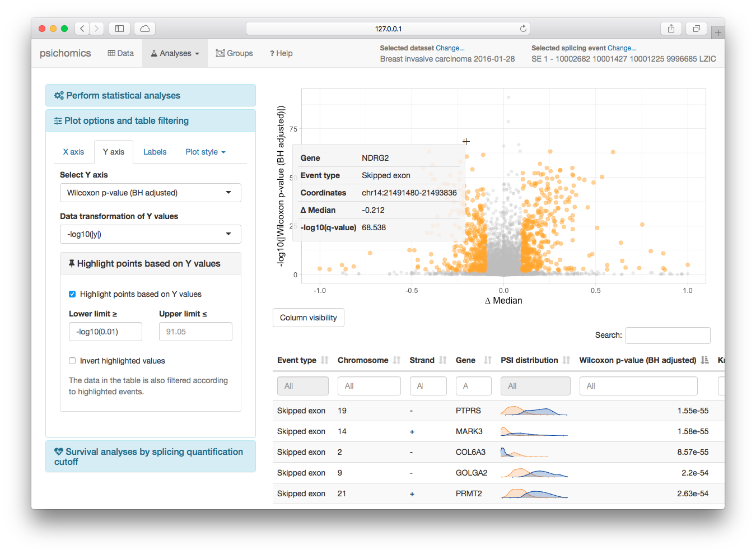The height and width of the screenshot is (554, 756).
Task: Click the heartbeat icon in Survival analyses header
Action: pos(59,451)
